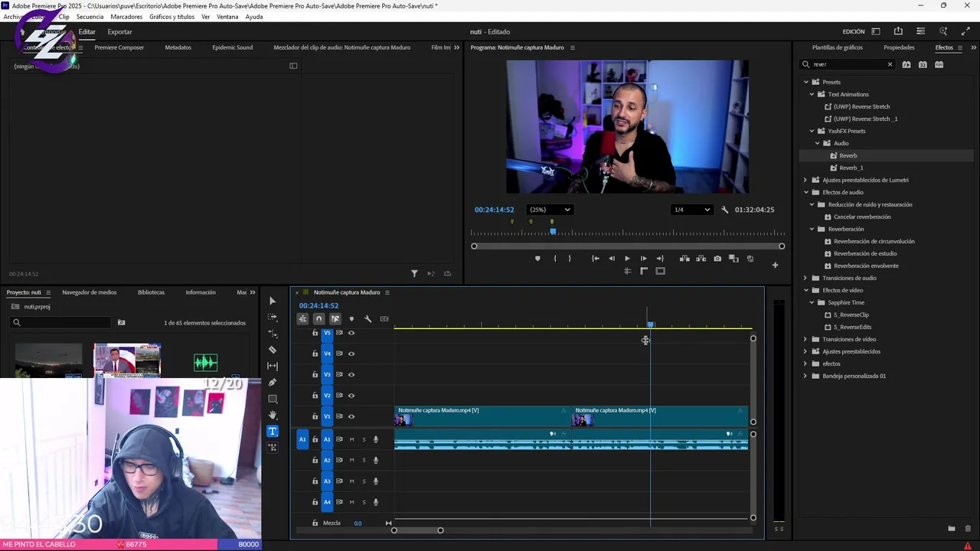Show overflow tabs in Effects panel group

coord(973,47)
